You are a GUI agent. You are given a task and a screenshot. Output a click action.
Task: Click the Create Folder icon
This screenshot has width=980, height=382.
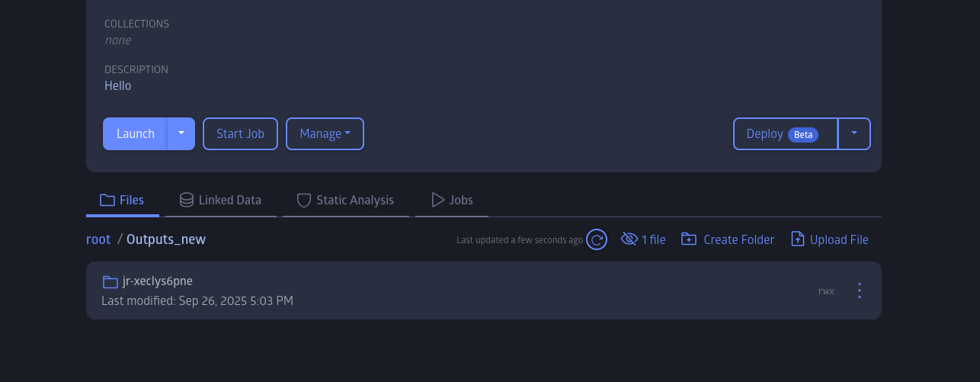[x=689, y=239]
